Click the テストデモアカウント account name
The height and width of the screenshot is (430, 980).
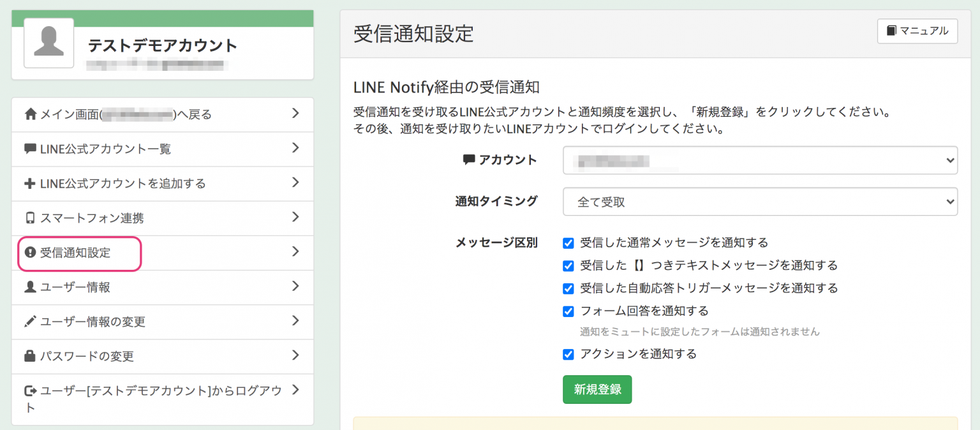tap(163, 45)
